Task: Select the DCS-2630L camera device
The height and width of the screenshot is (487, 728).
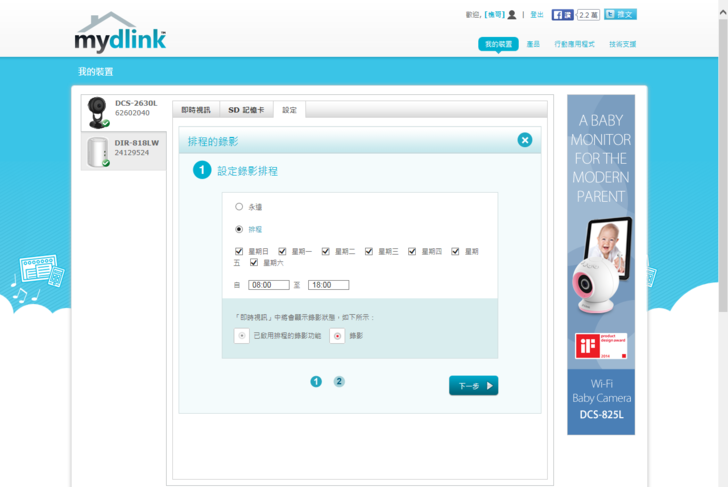Action: click(124, 112)
